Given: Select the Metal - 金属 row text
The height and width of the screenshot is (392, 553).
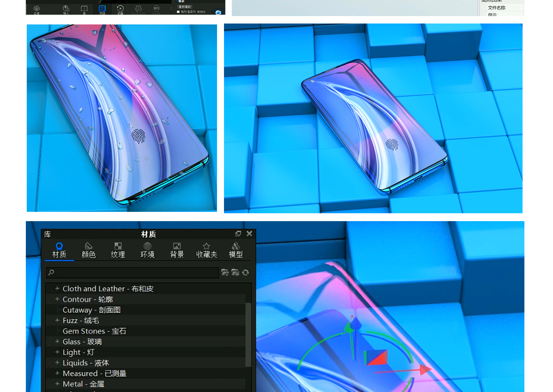Looking at the screenshot, I should pyautogui.click(x=83, y=384).
